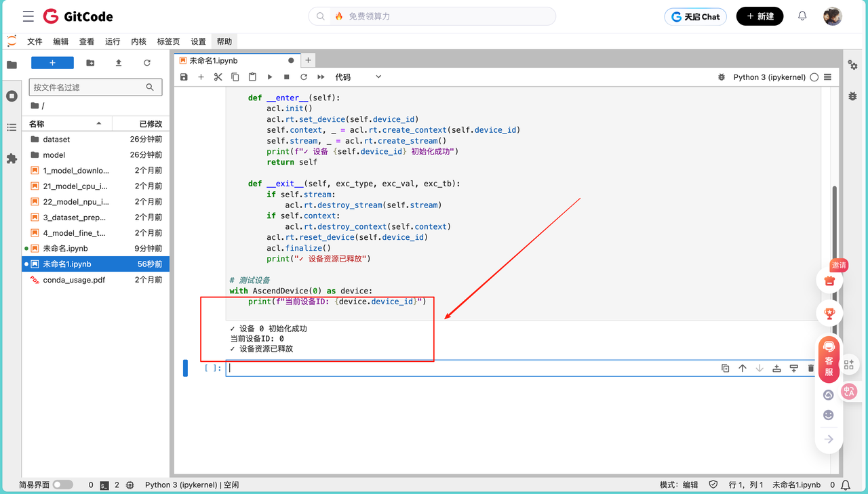Viewport: 868px width, 494px height.
Task: Enable debugger bug icon in toolbar
Action: coord(722,77)
